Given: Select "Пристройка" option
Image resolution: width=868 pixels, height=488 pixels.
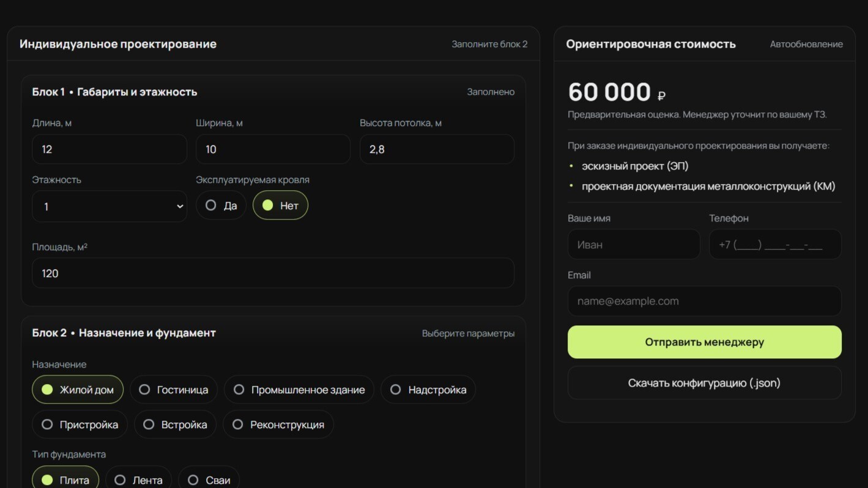Looking at the screenshot, I should [x=79, y=424].
